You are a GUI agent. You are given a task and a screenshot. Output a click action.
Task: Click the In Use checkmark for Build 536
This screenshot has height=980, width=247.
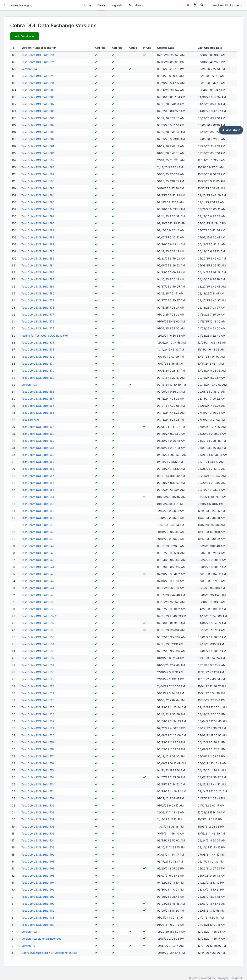144,630
